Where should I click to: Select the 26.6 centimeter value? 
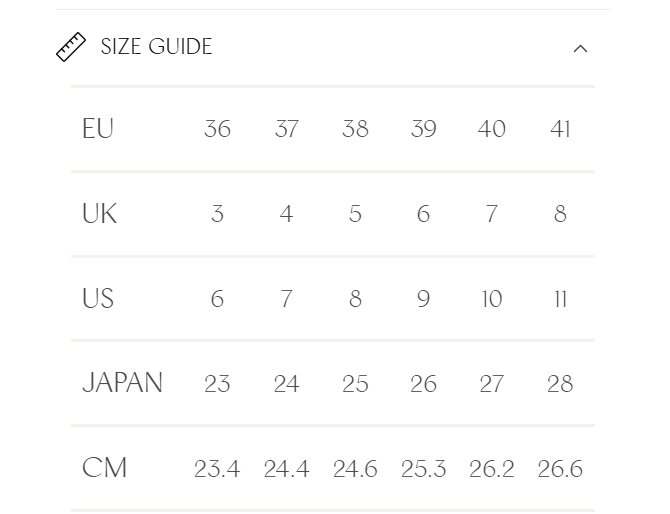[560, 469]
